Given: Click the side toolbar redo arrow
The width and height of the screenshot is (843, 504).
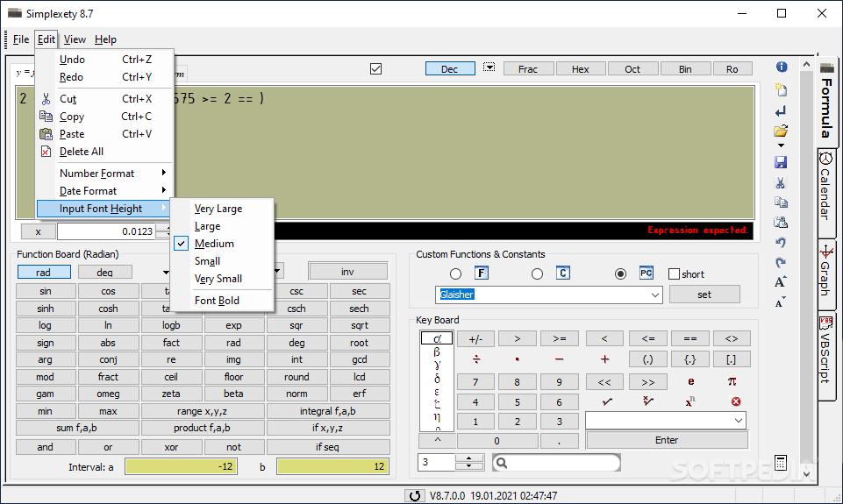Looking at the screenshot, I should (x=781, y=262).
